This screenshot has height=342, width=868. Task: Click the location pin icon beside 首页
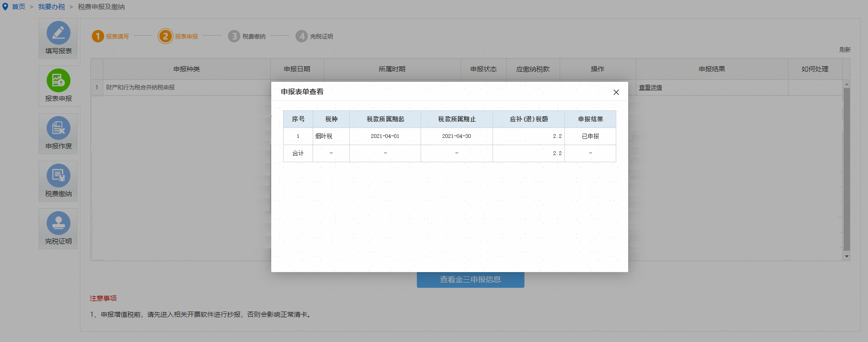(5, 7)
